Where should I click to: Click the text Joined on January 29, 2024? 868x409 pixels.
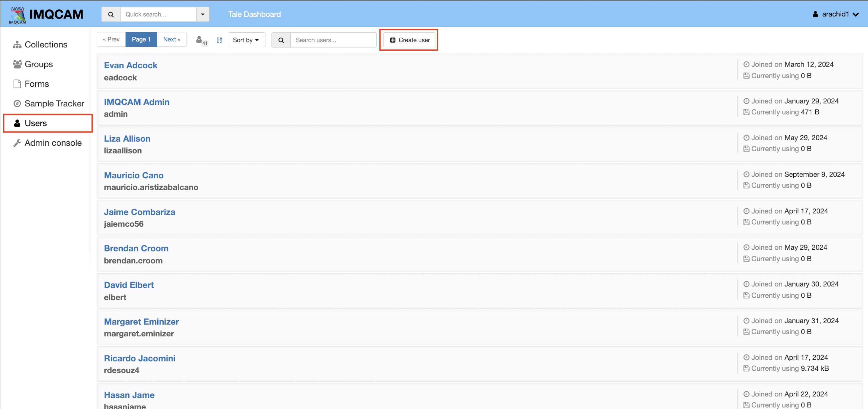[x=795, y=101]
